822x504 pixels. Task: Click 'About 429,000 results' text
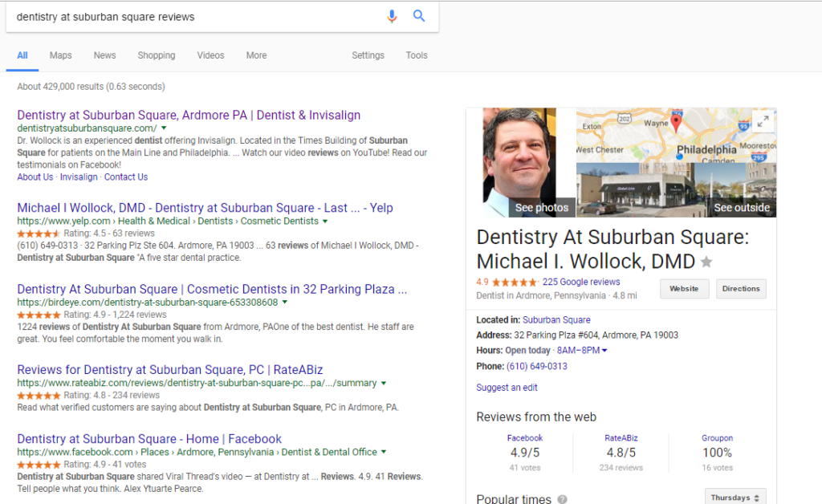tap(91, 87)
